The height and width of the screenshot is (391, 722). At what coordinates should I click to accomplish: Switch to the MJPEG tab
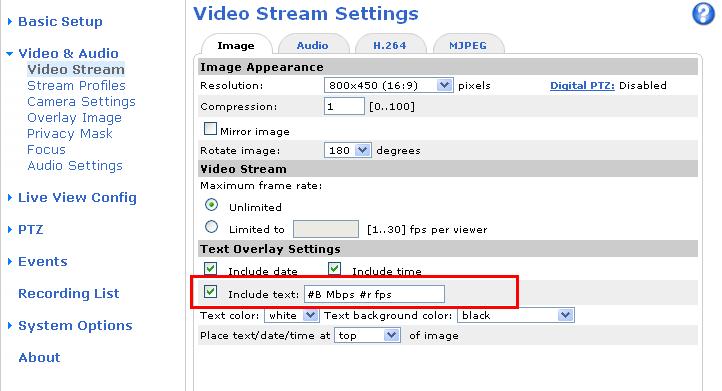[x=468, y=45]
